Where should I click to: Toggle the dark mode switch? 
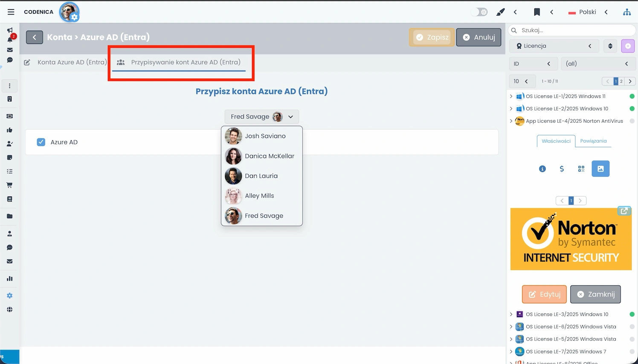(x=479, y=12)
